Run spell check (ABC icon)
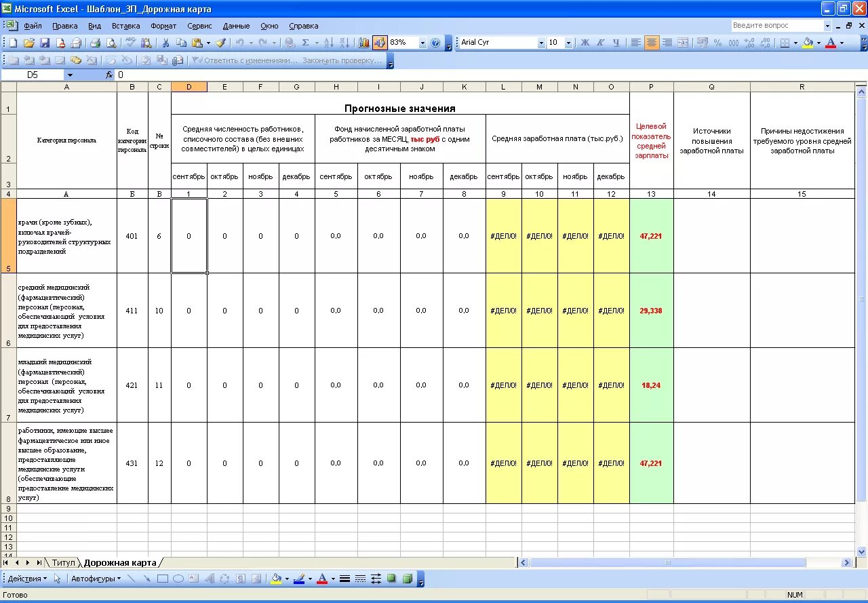The height and width of the screenshot is (603, 868). click(131, 43)
